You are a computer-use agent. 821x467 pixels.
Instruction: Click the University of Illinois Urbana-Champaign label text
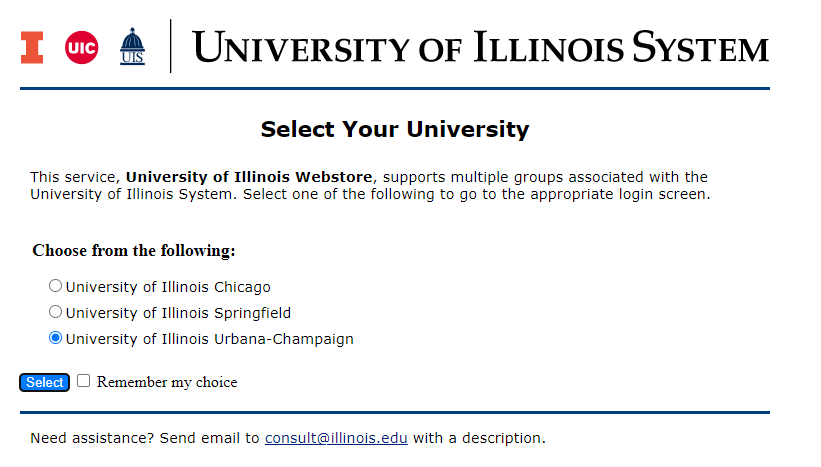209,339
